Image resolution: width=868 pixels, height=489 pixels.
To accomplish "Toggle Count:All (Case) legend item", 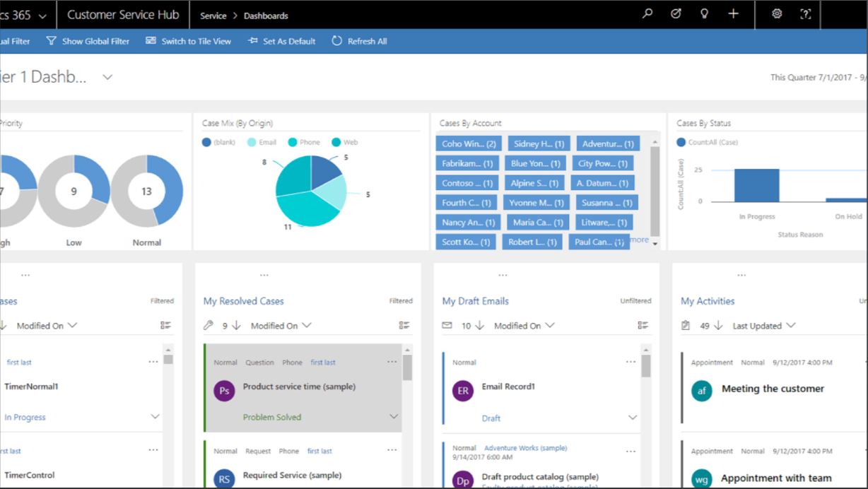I will point(708,142).
